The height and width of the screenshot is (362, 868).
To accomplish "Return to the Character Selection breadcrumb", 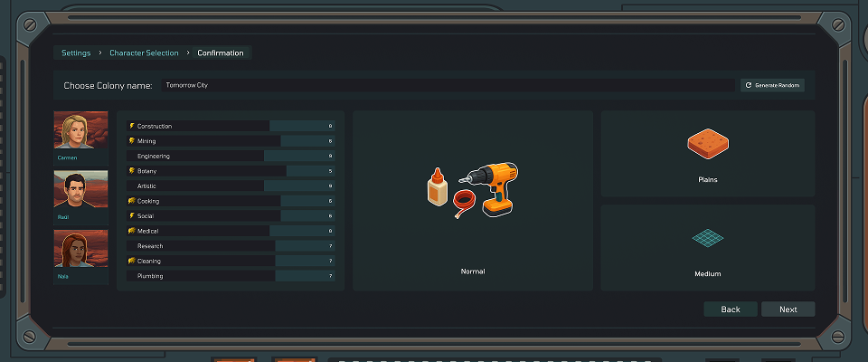I will (144, 53).
